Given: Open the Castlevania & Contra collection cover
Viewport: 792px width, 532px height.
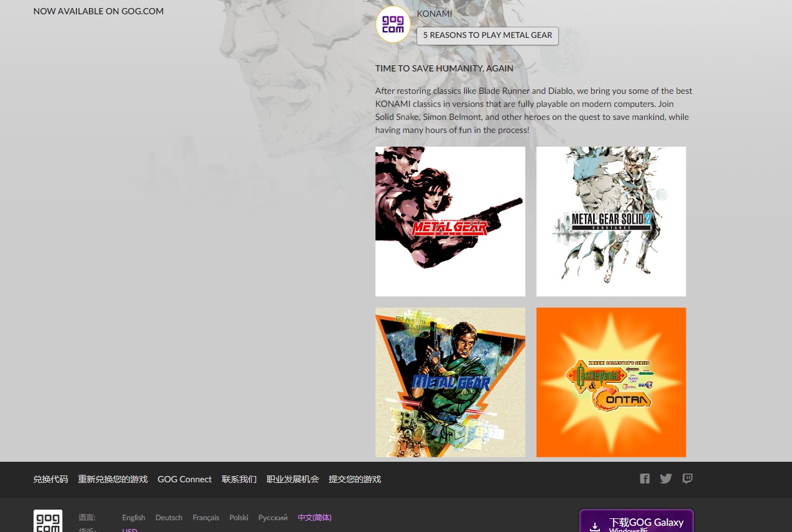Looking at the screenshot, I should 611,382.
